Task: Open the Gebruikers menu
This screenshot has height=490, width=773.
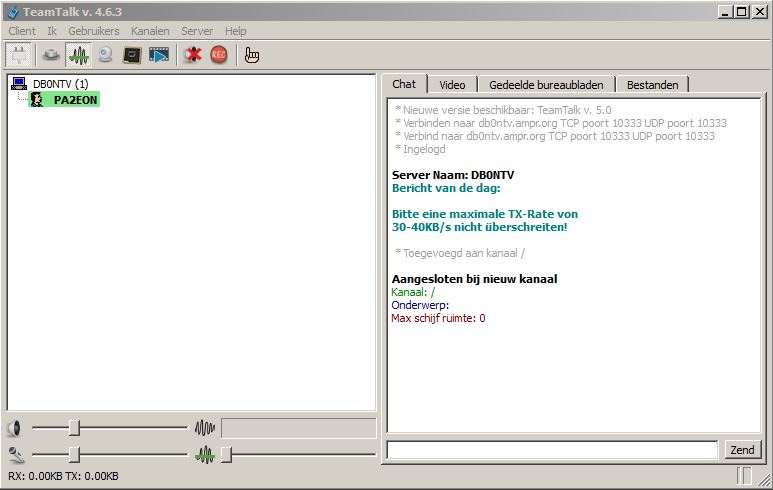Action: click(94, 31)
